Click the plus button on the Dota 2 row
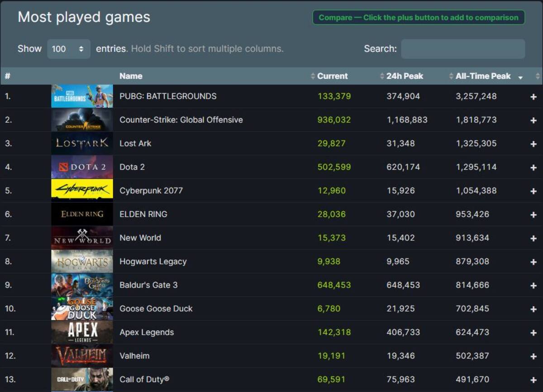Screen dimensions: 543x392 (533, 167)
